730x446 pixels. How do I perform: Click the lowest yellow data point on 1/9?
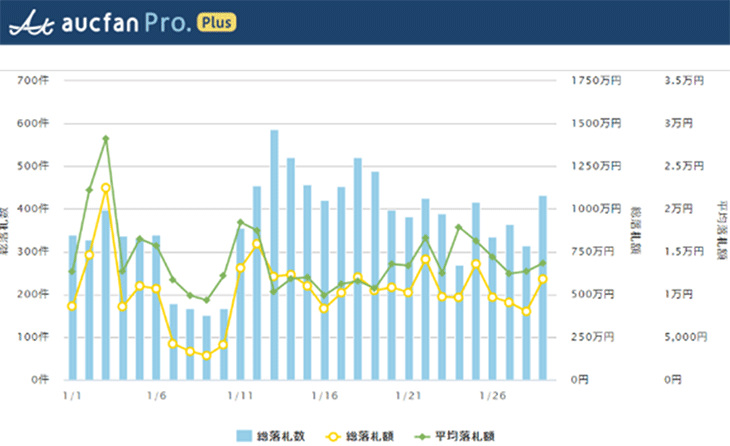[x=207, y=355]
